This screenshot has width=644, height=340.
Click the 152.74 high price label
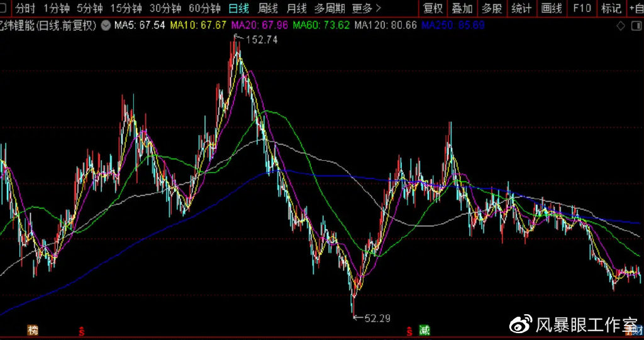262,40
